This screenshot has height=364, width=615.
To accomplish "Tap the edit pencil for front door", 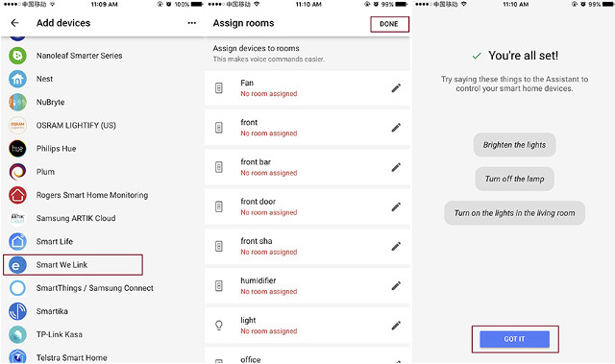I will pos(396,206).
